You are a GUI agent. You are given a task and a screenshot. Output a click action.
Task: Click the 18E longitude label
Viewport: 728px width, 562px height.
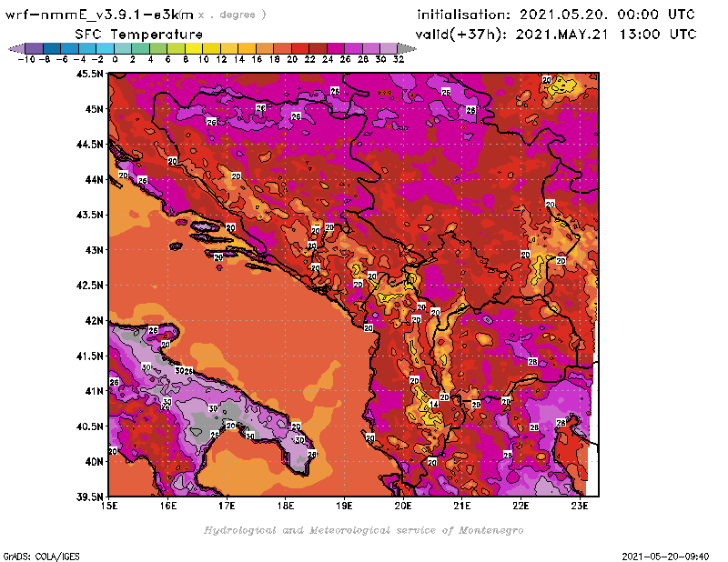(286, 506)
